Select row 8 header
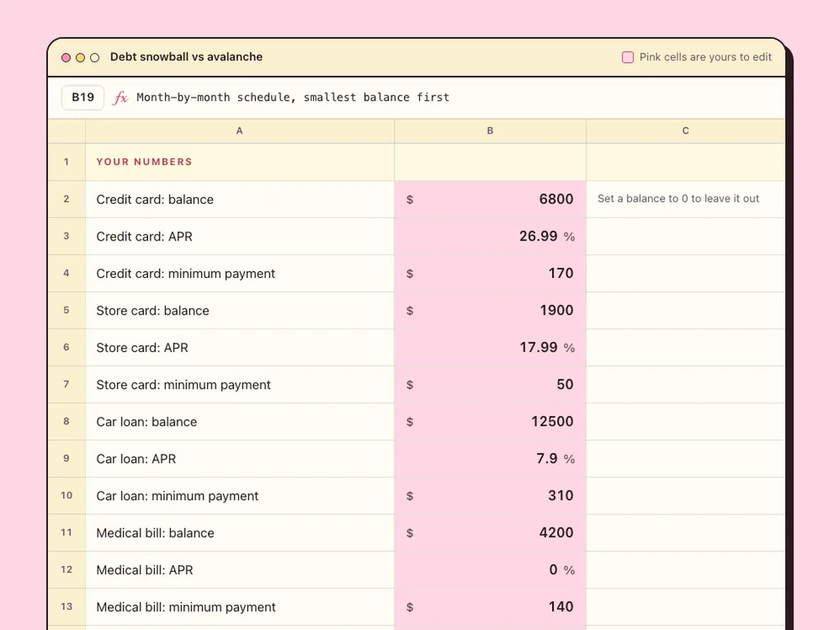Image resolution: width=840 pixels, height=630 pixels. click(x=66, y=422)
